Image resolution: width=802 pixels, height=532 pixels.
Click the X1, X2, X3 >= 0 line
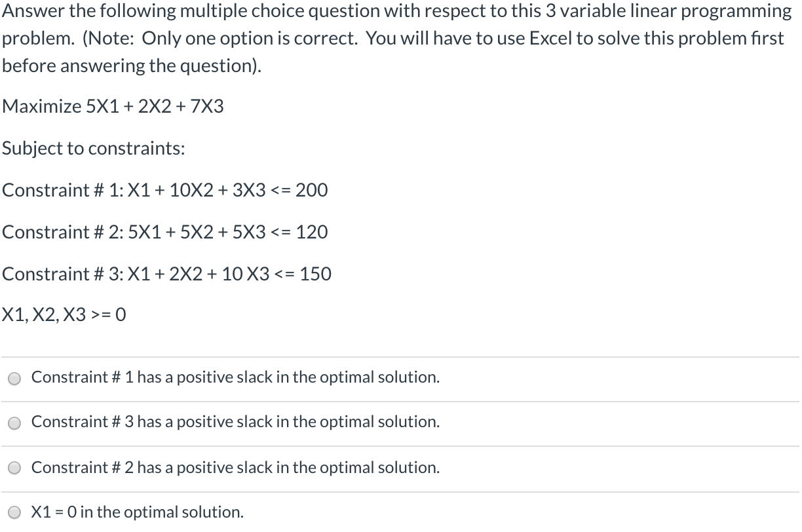point(64,314)
